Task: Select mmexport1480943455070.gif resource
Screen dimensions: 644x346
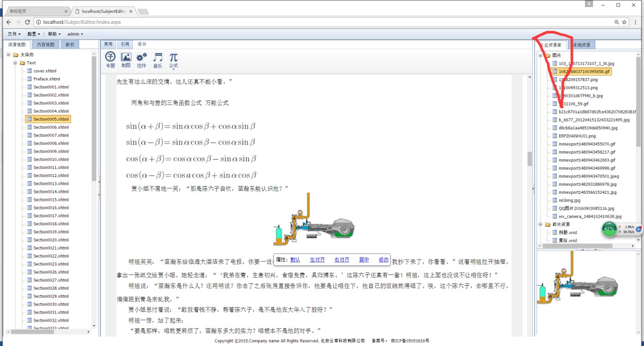Action: [587, 144]
